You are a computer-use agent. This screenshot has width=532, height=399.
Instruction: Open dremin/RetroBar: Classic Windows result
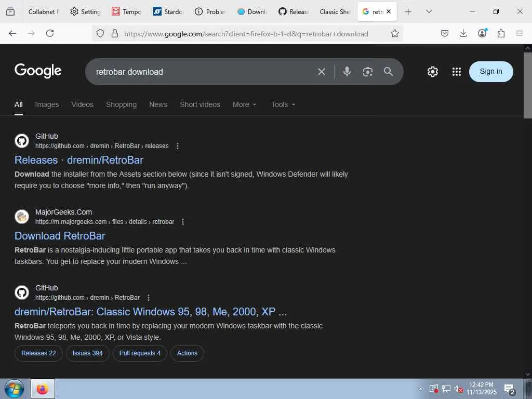click(151, 312)
